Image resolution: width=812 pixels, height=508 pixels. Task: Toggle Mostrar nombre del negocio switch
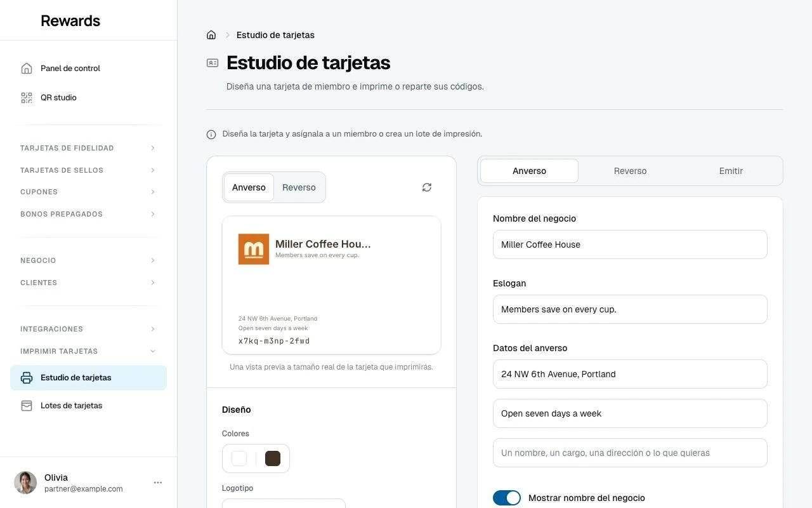coord(507,498)
